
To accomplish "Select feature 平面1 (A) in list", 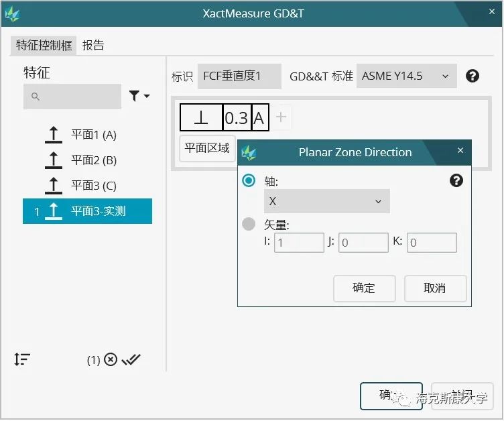I will [94, 135].
